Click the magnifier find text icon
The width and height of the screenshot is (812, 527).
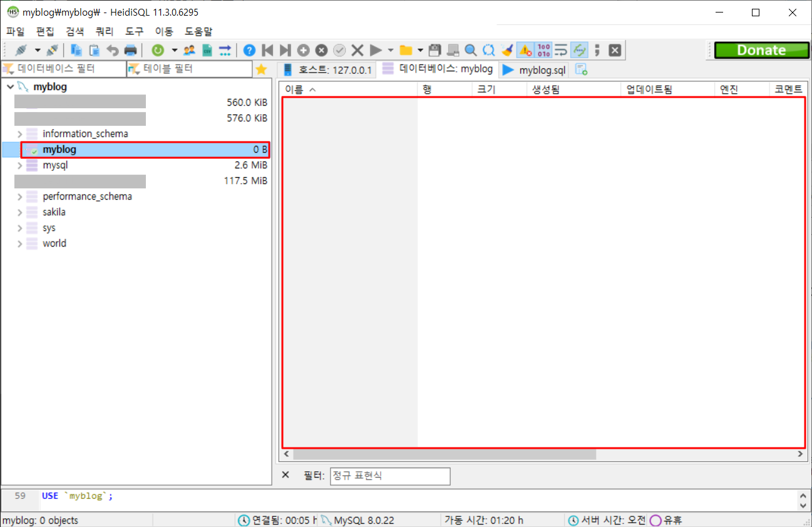[x=470, y=50]
